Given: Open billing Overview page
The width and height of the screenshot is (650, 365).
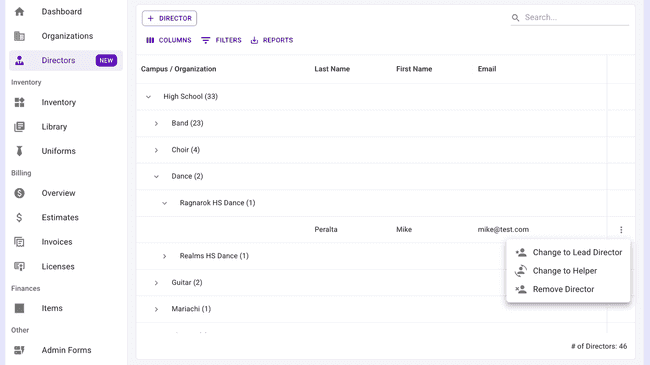Looking at the screenshot, I should (x=66, y=193).
